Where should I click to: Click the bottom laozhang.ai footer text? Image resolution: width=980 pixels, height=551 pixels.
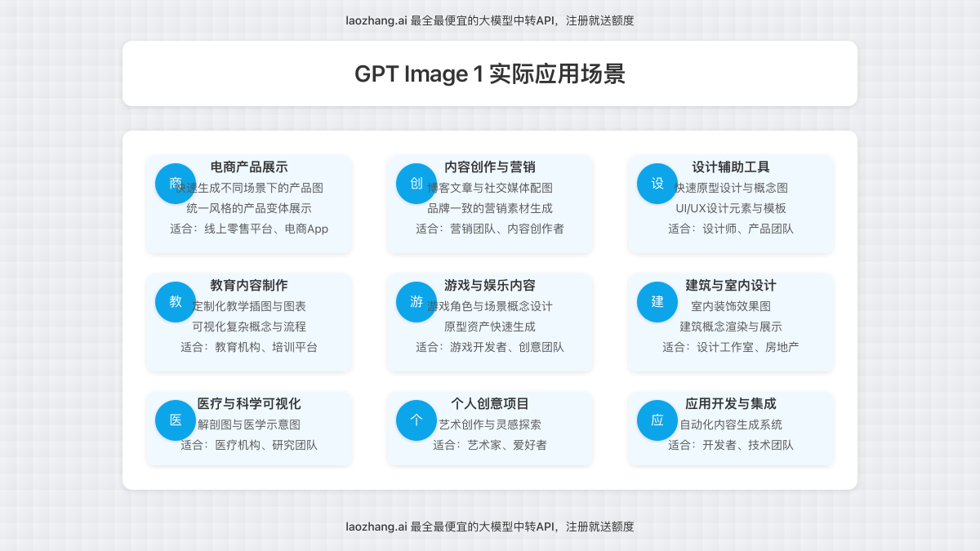click(490, 527)
